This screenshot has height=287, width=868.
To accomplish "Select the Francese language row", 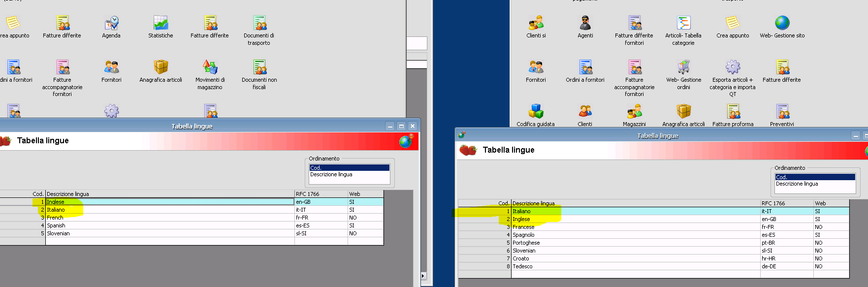I will click(654, 227).
